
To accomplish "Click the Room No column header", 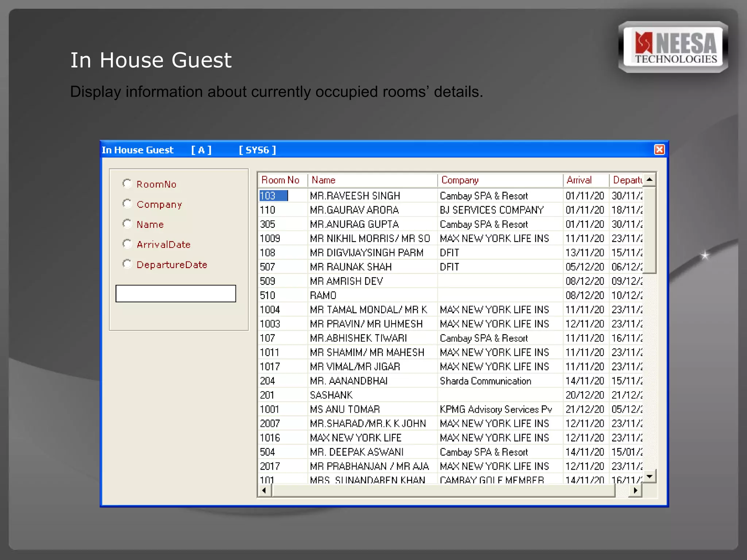I will pyautogui.click(x=283, y=180).
